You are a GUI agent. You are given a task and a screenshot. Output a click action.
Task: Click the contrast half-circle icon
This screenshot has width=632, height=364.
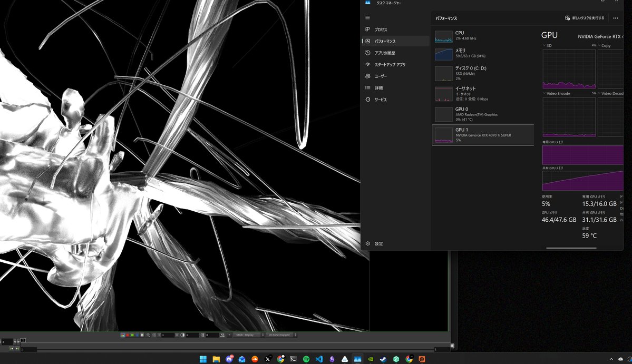click(182, 335)
